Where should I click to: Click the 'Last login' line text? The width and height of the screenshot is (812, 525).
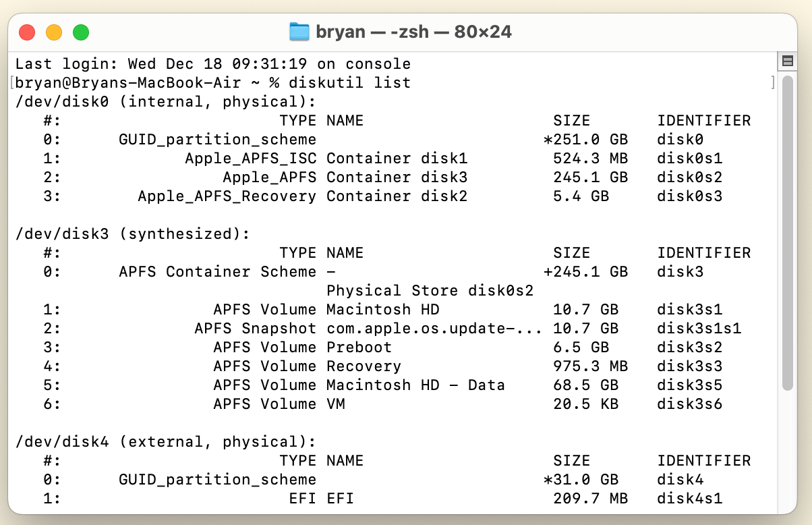pos(212,64)
